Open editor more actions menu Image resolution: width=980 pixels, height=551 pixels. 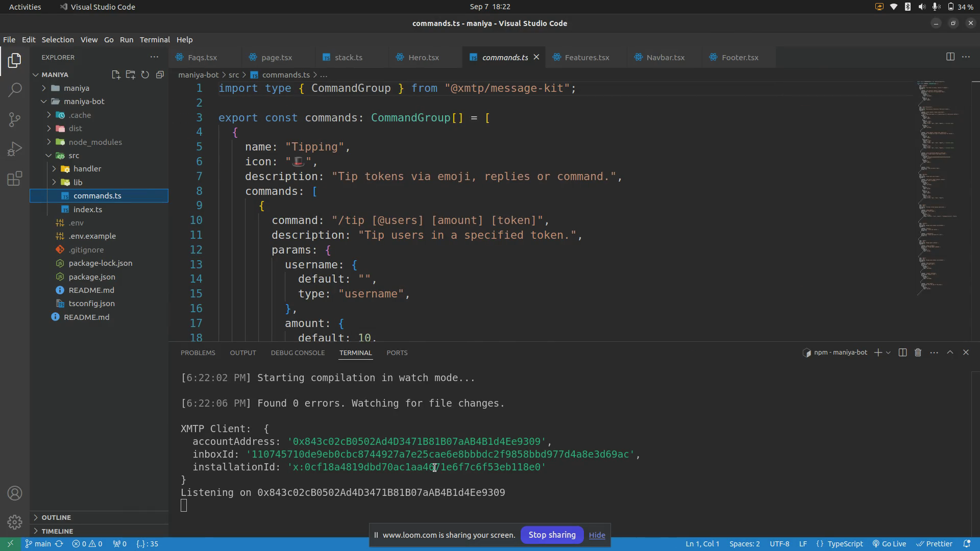(x=966, y=57)
